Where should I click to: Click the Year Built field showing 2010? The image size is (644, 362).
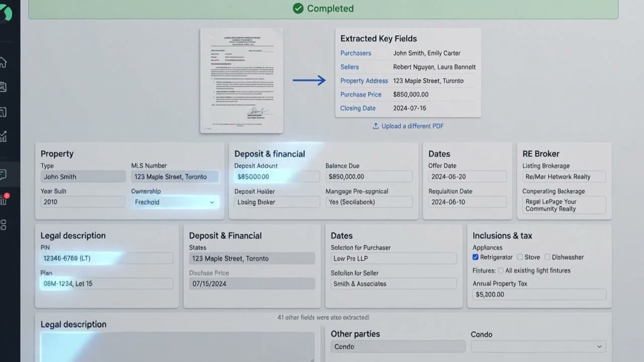click(83, 202)
